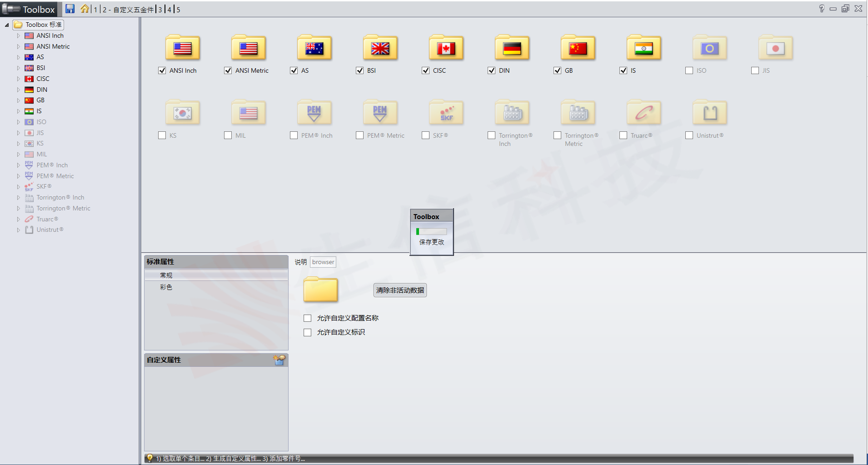Uncheck the GB standard checkbox
This screenshot has height=465, width=868.
(x=557, y=70)
